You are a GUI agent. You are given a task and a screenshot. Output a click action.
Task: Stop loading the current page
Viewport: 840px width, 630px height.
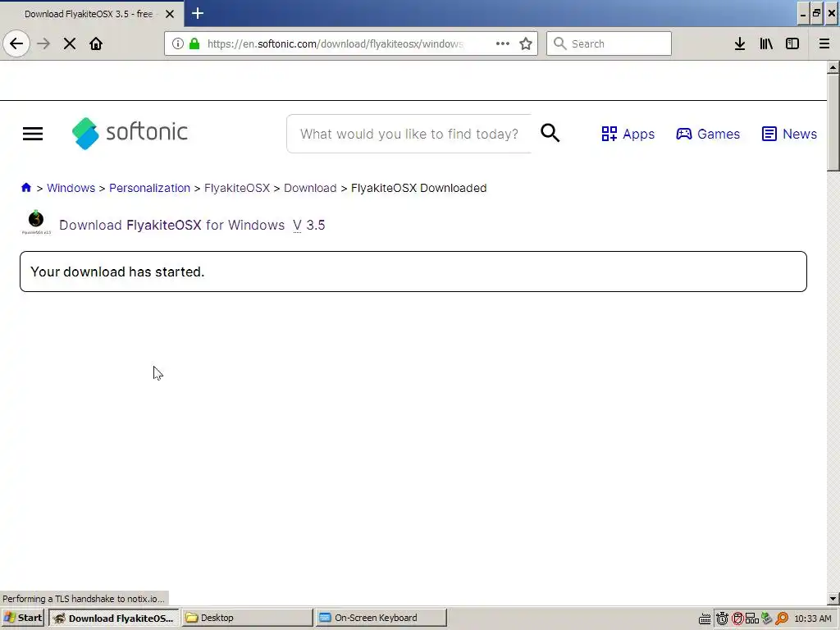[x=70, y=43]
